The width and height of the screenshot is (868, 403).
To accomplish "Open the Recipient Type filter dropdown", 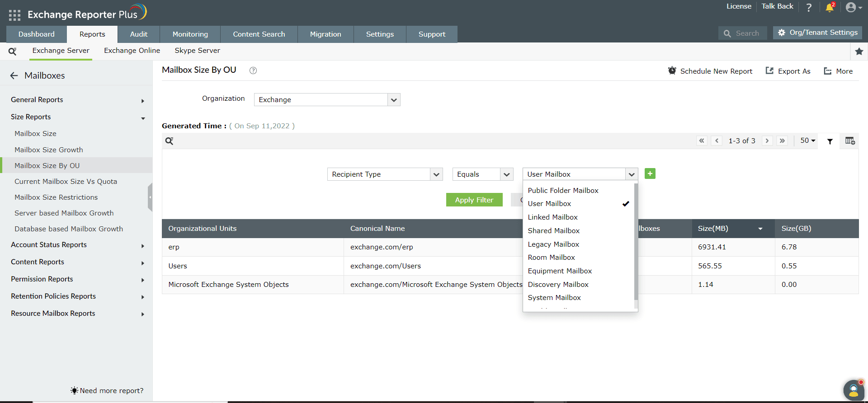I will pos(385,174).
